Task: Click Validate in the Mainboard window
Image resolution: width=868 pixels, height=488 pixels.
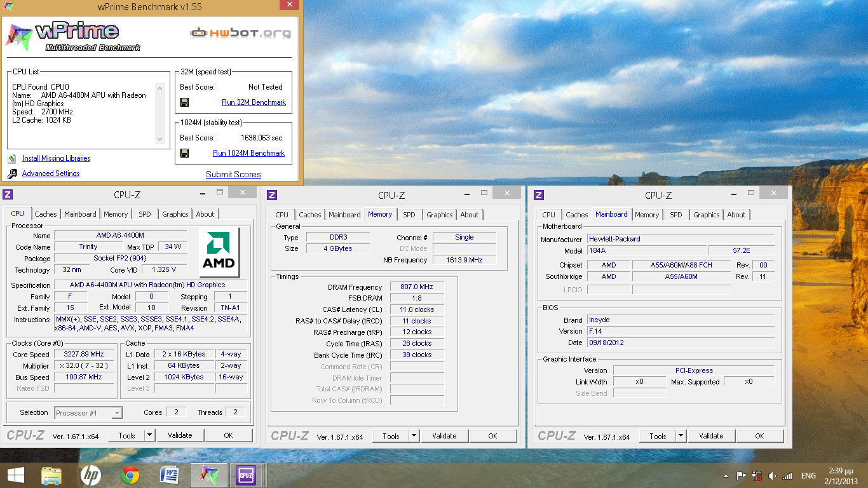Action: click(711, 436)
